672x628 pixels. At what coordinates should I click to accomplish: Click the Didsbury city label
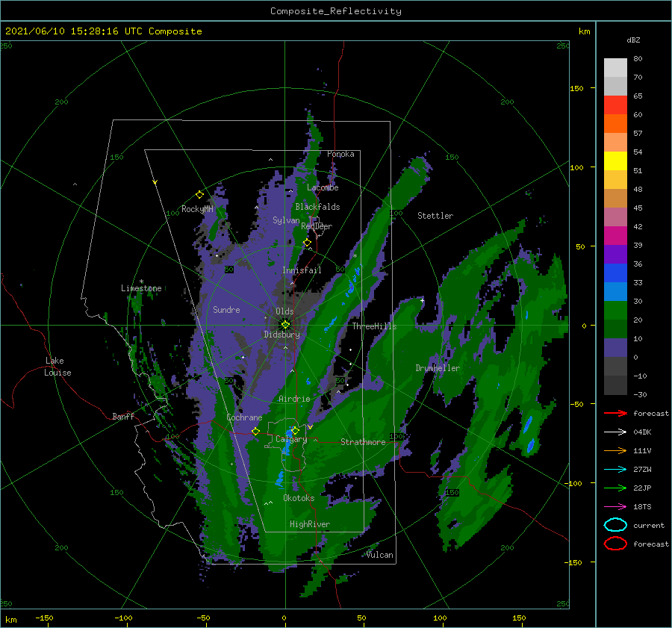tap(281, 335)
